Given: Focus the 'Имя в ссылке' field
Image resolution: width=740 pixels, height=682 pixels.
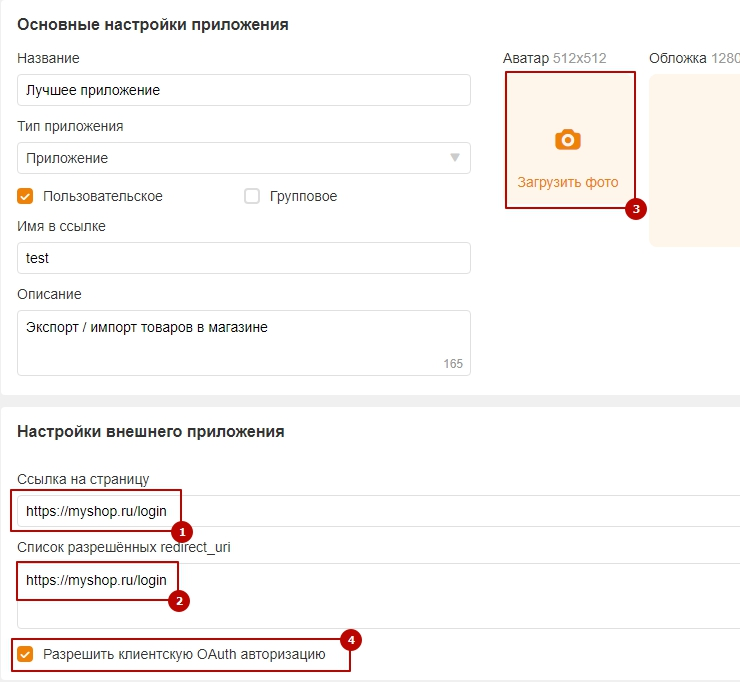Looking at the screenshot, I should (x=243, y=258).
